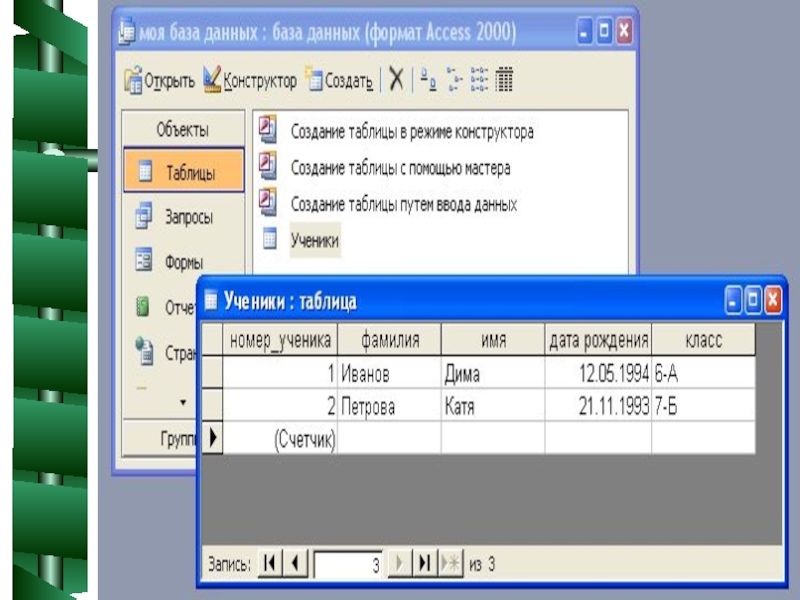Screen dimensions: 800x600
Task: Click the record number input field
Action: 347,565
